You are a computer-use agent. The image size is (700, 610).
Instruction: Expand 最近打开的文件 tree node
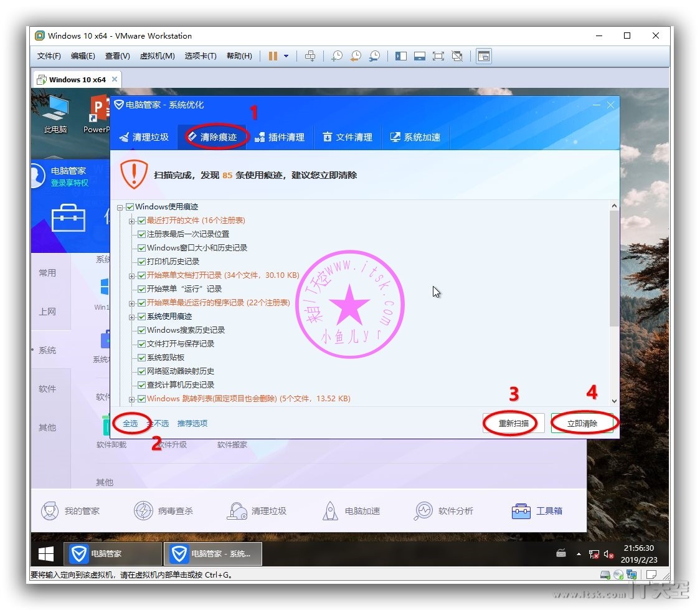(131, 221)
